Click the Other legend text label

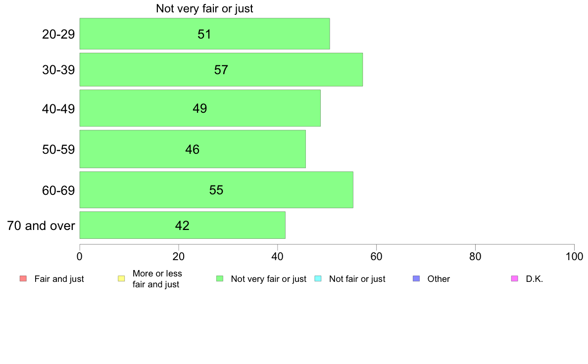439,279
